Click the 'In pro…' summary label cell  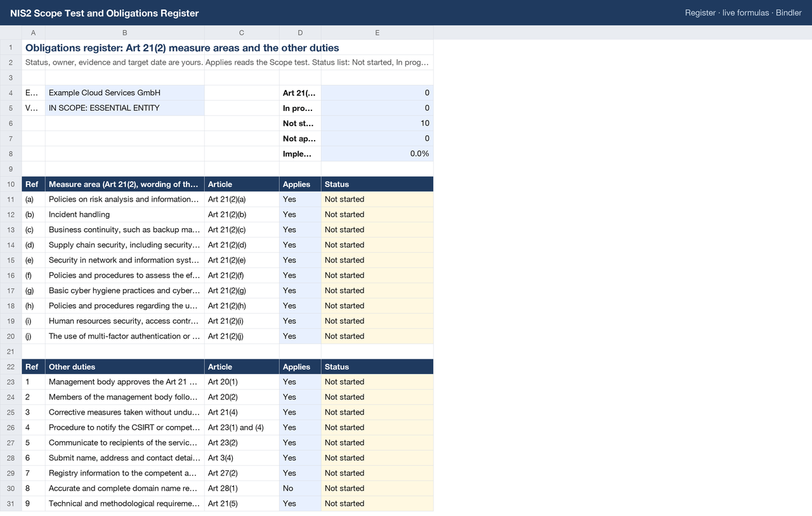300,108
